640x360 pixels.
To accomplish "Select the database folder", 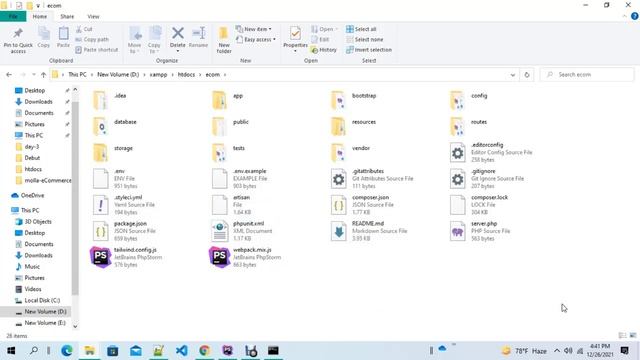I will [115, 126].
